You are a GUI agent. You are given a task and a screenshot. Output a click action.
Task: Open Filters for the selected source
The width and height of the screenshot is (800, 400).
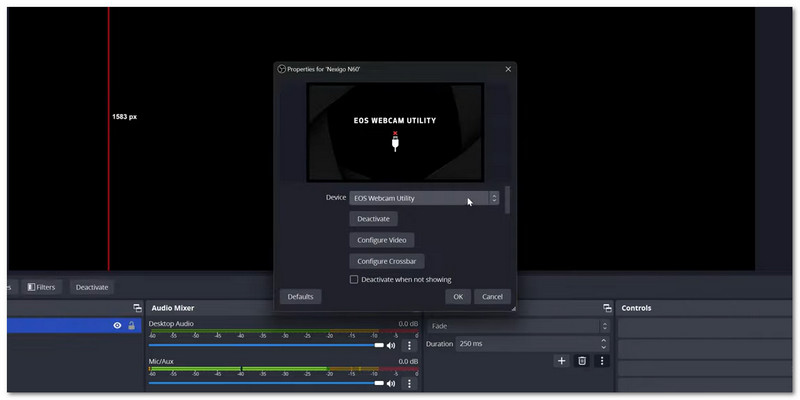[41, 287]
